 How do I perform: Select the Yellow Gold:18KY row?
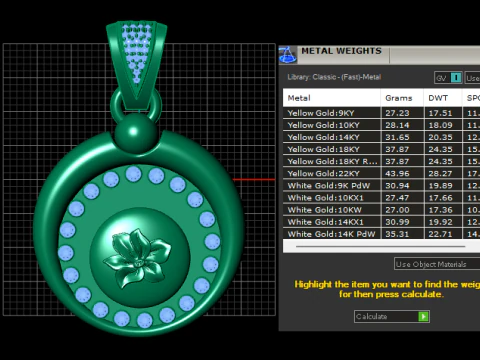pos(382,149)
